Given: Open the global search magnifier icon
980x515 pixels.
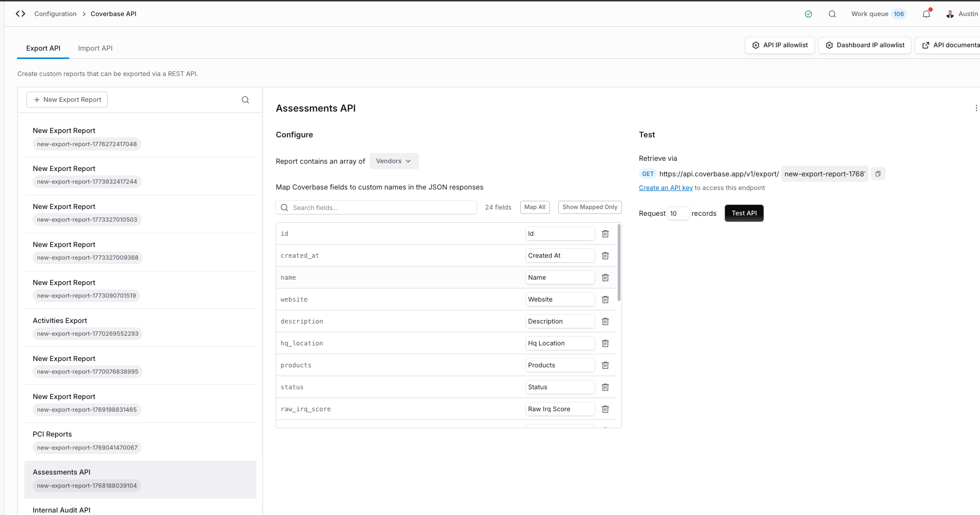Looking at the screenshot, I should pos(832,14).
